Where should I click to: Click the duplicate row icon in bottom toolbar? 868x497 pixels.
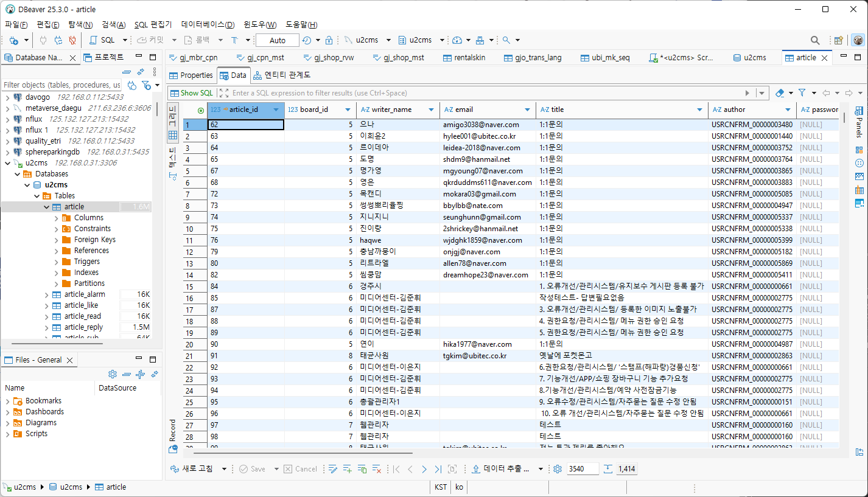(x=362, y=469)
